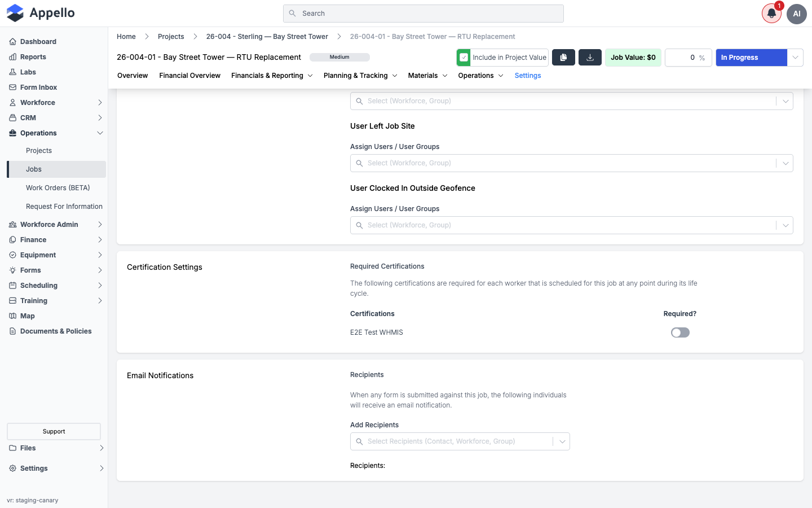The height and width of the screenshot is (508, 812).
Task: Open Request For Information in sidebar
Action: pos(64,207)
